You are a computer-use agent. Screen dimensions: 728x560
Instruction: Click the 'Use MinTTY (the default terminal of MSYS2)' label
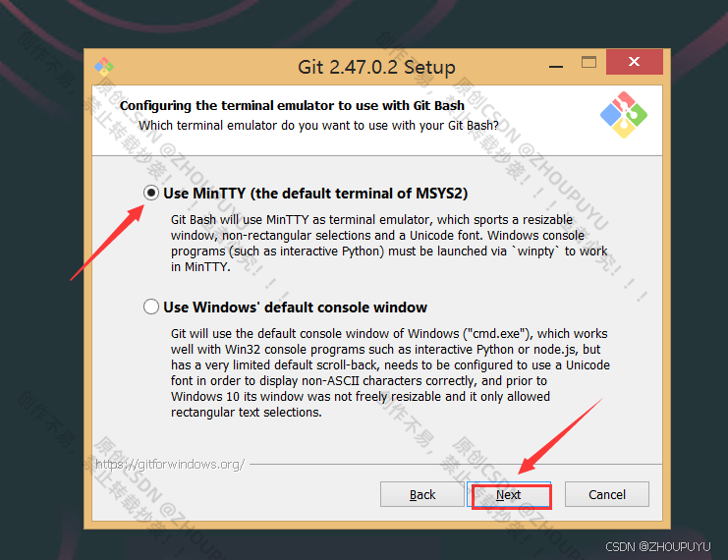click(x=315, y=194)
